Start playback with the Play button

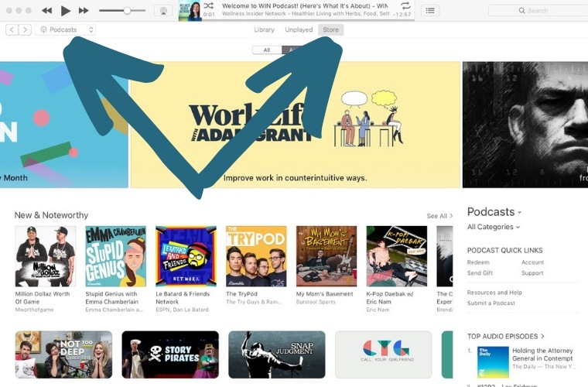[x=66, y=11]
